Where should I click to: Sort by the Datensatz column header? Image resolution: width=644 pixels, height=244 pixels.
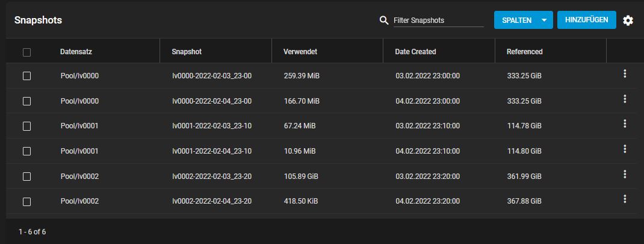76,52
